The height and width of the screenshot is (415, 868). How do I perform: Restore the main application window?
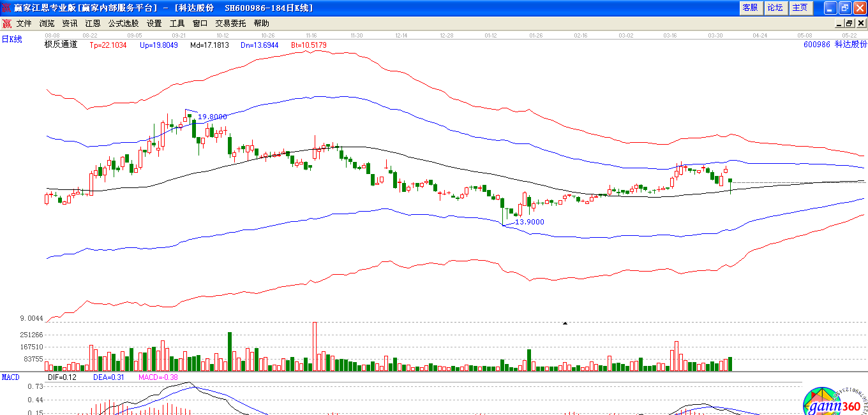click(844, 8)
